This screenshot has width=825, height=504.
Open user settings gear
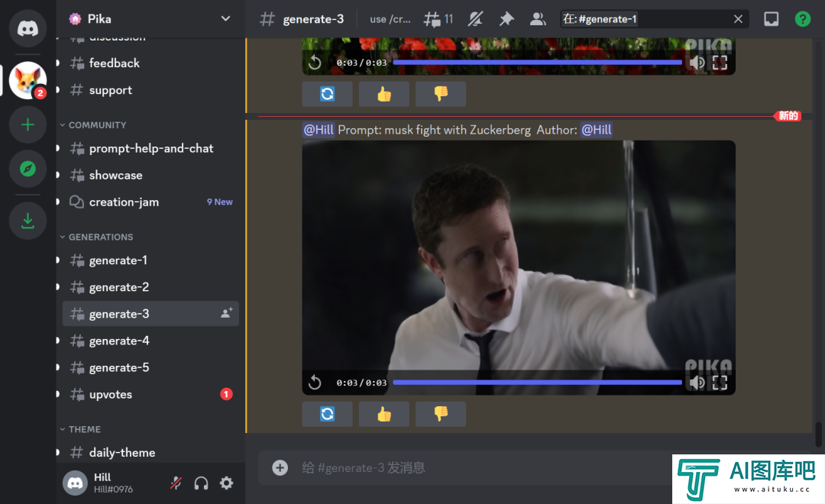coord(226,483)
